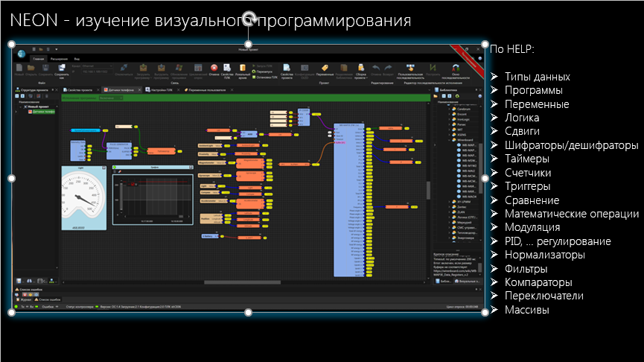Click the picture's bottom-center sizing handle
The image size is (644, 362).
coord(248,313)
